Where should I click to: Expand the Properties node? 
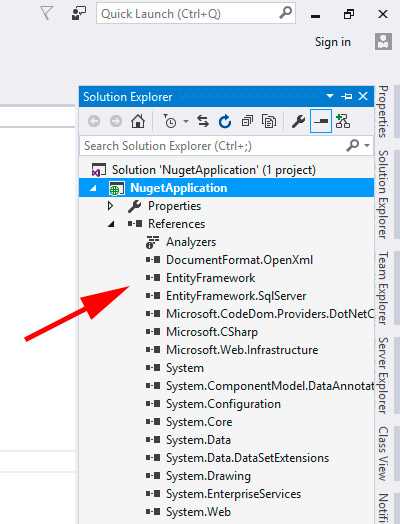(111, 206)
